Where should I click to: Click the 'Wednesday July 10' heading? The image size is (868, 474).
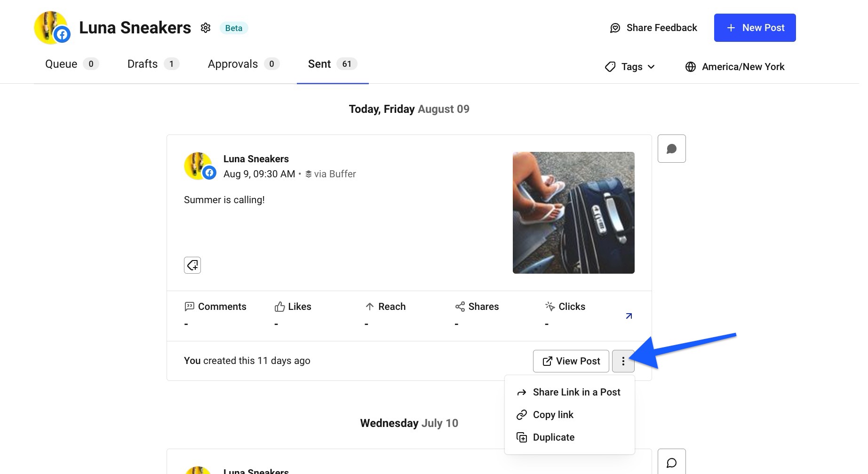coord(409,423)
